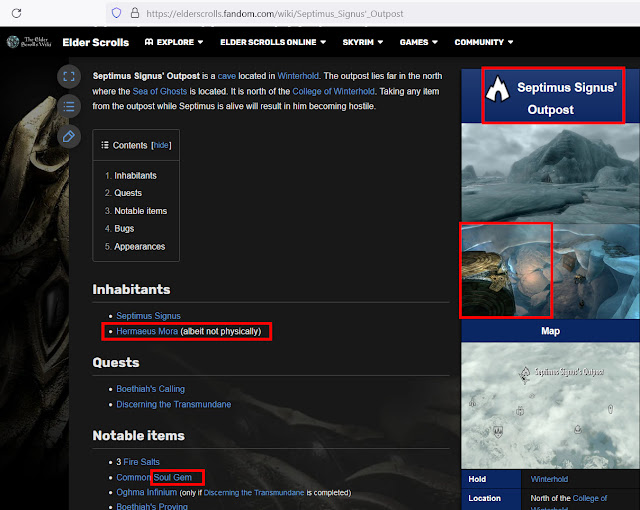Click the cave marker icon in infobox
640x510 pixels.
(x=497, y=89)
